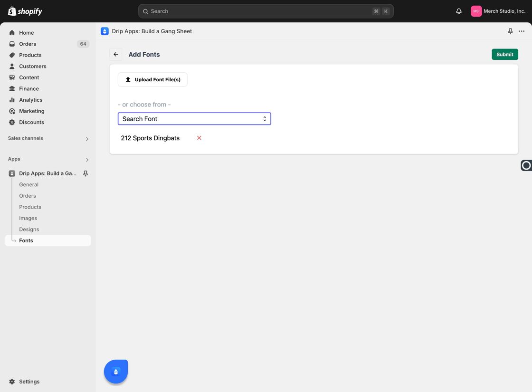Open the notifications bell
The image size is (532, 392).
[459, 11]
